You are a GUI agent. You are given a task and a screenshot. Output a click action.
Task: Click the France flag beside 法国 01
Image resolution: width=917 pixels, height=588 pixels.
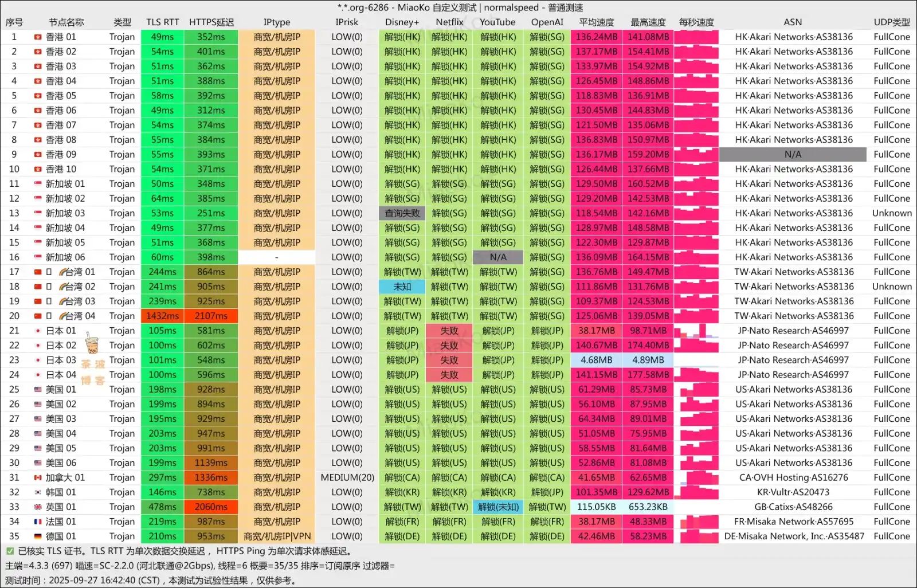click(x=38, y=522)
